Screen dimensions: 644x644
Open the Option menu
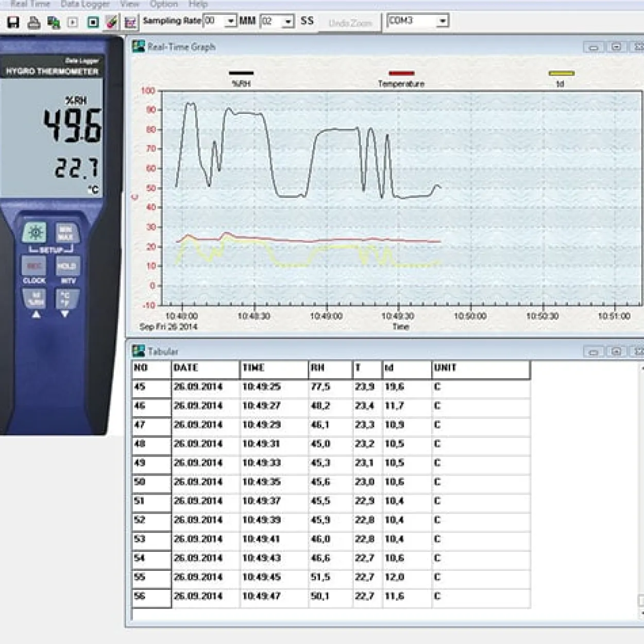coord(164,4)
